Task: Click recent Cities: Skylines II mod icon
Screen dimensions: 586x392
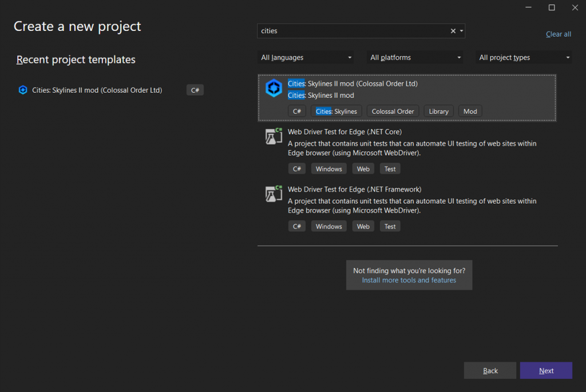Action: tap(23, 90)
